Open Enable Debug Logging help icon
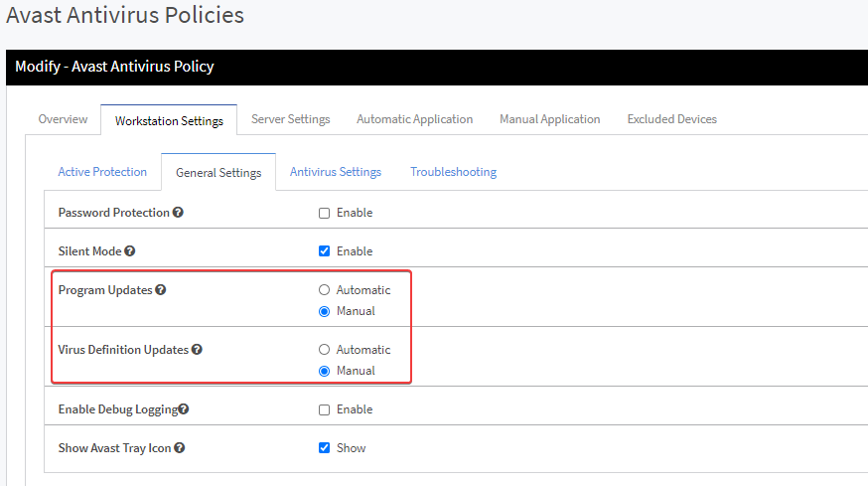The height and width of the screenshot is (486, 868). [x=183, y=408]
